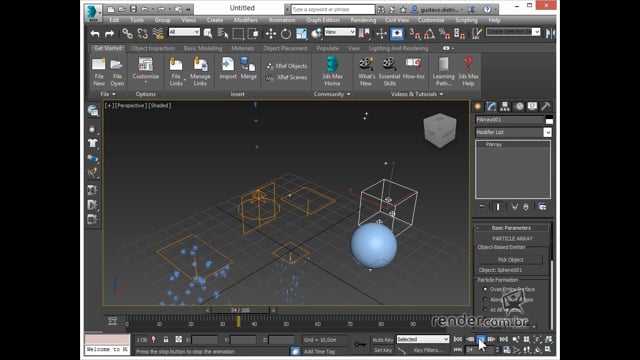Open the Animation menu
Screen dimensions: 640x360
tap(282, 20)
